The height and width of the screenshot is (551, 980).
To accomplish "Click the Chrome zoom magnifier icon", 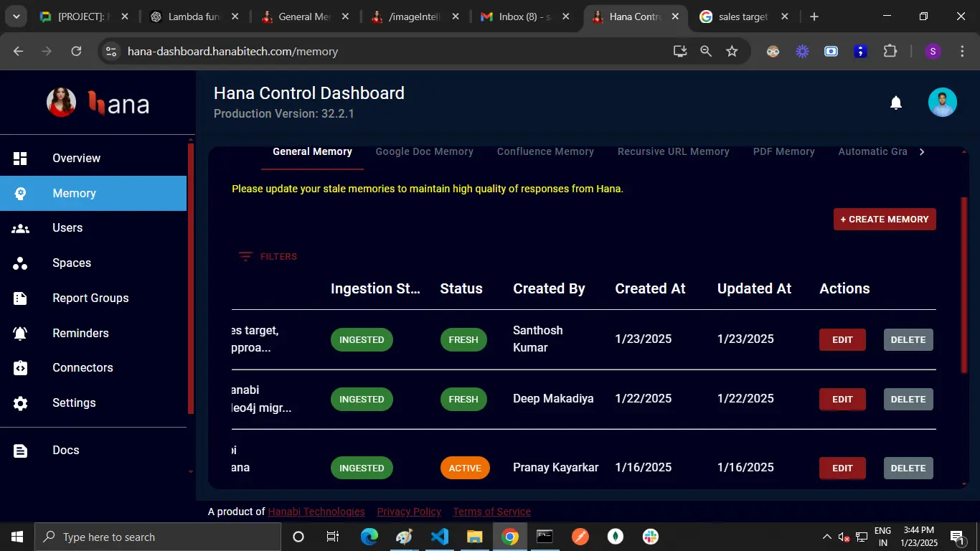I will (x=706, y=51).
